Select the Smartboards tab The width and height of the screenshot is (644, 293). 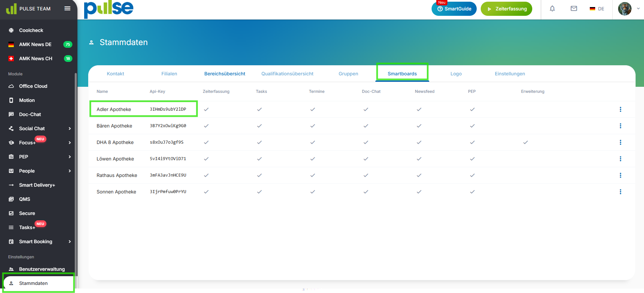click(x=402, y=74)
